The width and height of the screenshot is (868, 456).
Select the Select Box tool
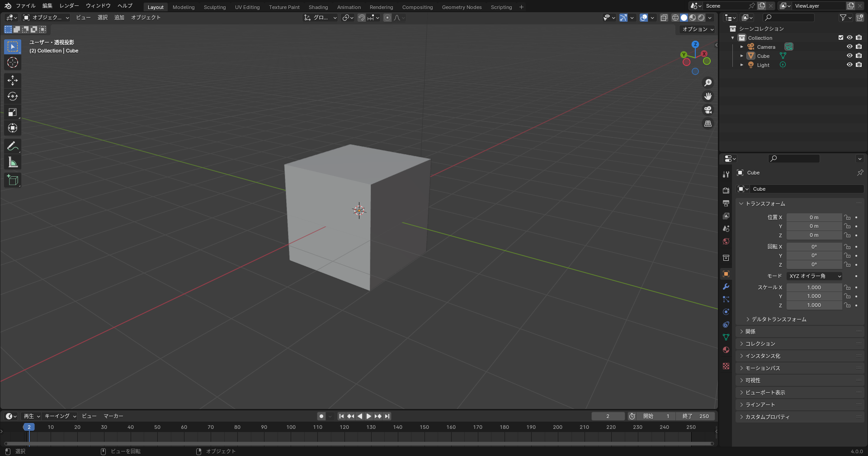[x=13, y=47]
